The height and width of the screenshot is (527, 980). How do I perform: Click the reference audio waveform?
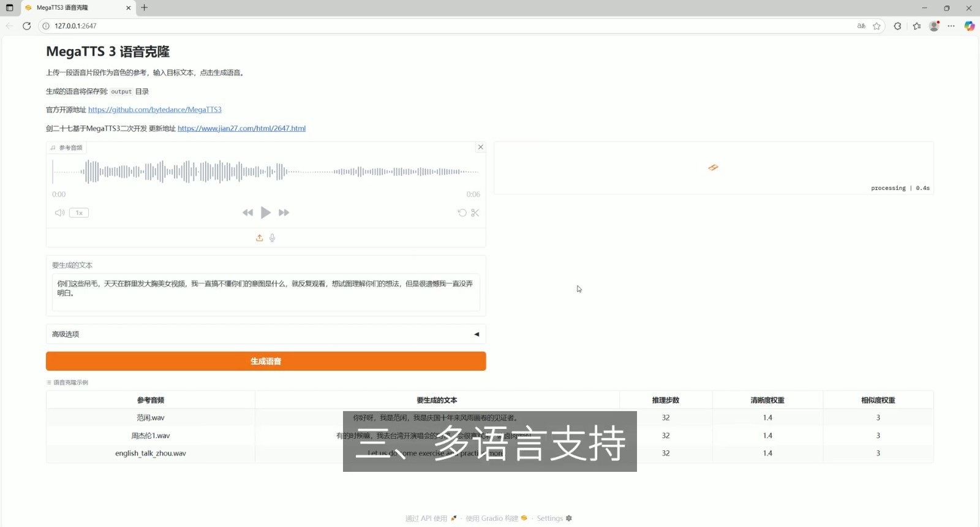(265, 172)
